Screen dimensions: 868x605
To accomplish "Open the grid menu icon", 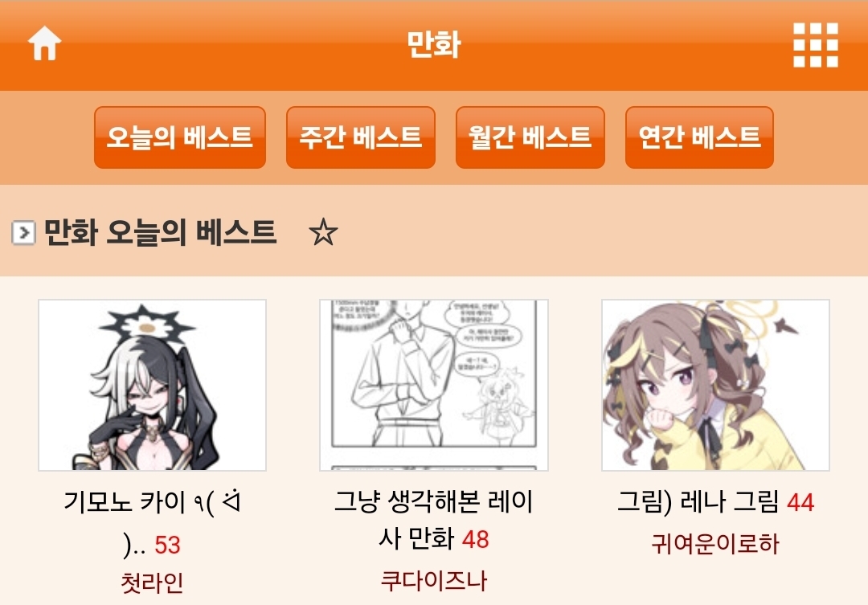I will [x=816, y=45].
